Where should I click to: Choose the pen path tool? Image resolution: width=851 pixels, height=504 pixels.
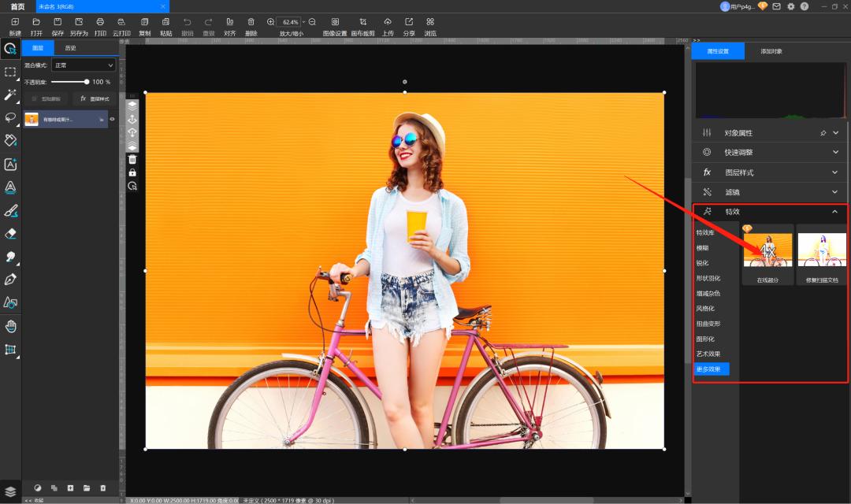point(10,280)
